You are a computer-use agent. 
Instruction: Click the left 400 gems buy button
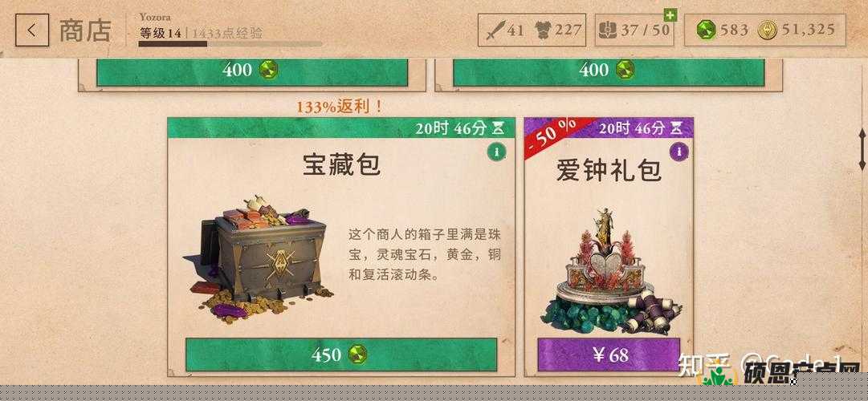click(x=252, y=71)
